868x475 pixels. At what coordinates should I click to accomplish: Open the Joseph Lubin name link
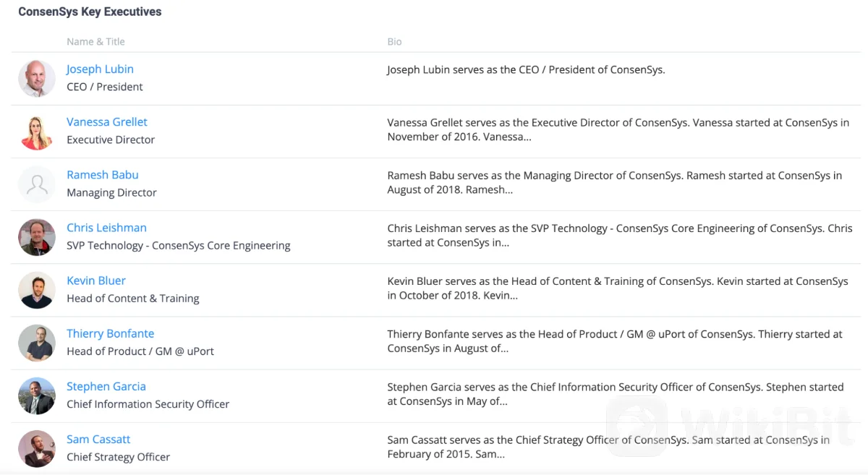point(100,69)
